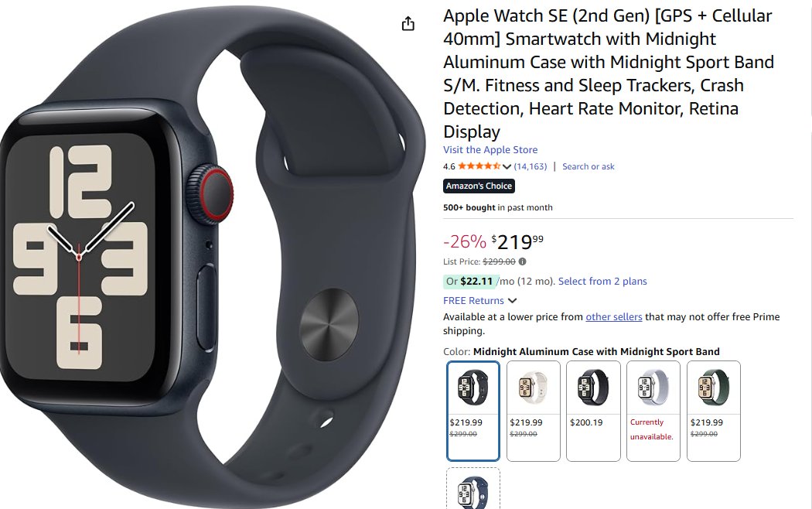Screen dimensions: 812x509
Task: Select the Midnight Sport Loop $200.19 swatch
Action: point(593,411)
